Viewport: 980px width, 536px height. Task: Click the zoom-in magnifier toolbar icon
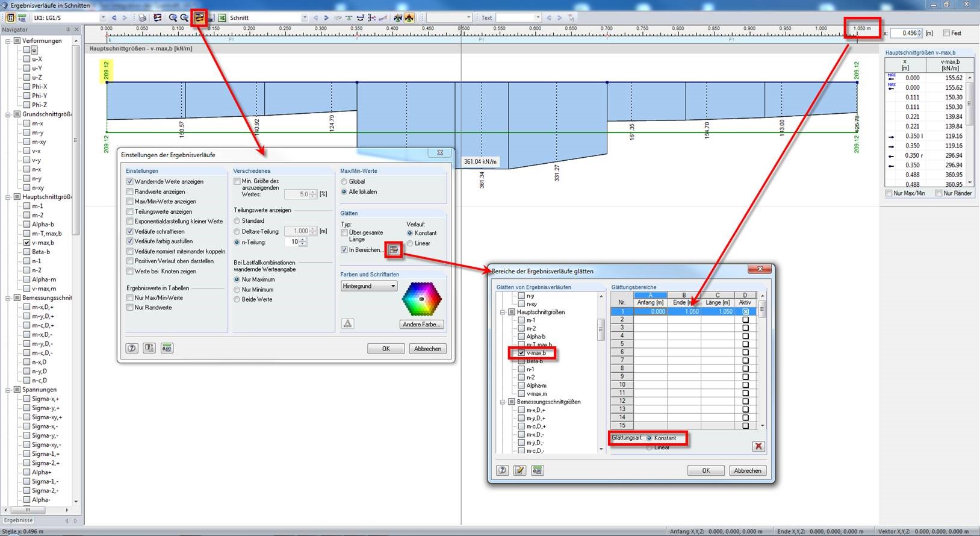click(173, 17)
